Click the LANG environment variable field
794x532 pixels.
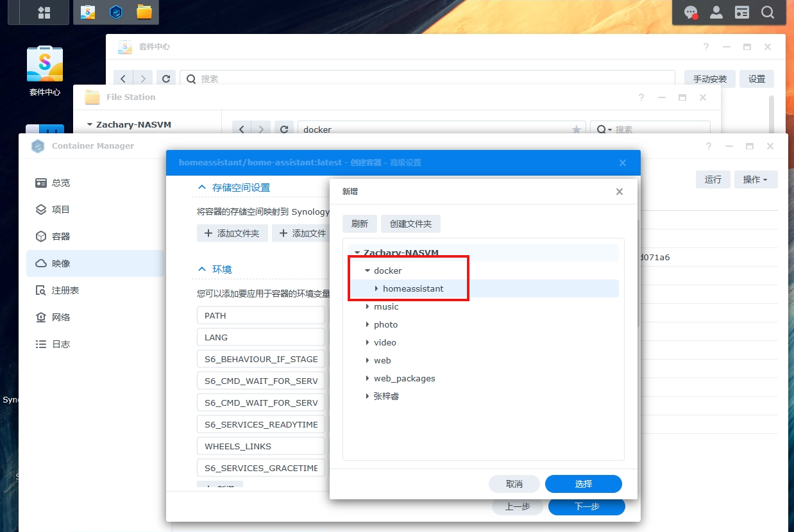pos(261,337)
